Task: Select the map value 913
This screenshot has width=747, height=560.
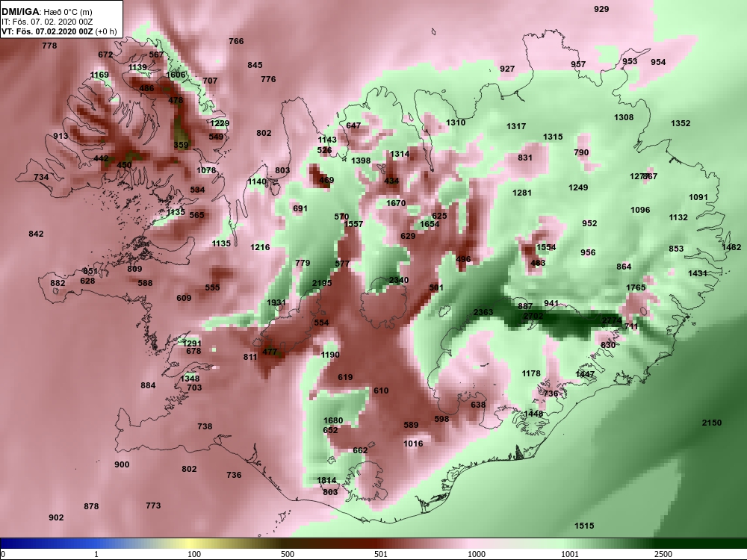Action: pos(61,136)
